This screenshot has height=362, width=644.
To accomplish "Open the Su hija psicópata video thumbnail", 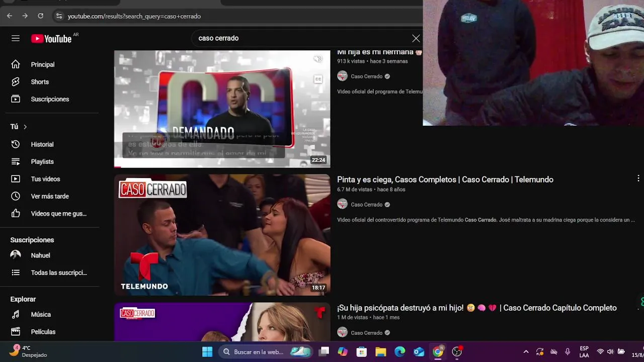I will tap(222, 322).
